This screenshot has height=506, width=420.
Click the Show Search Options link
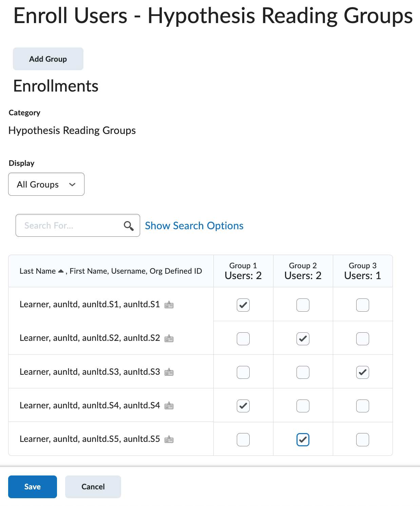[194, 226]
